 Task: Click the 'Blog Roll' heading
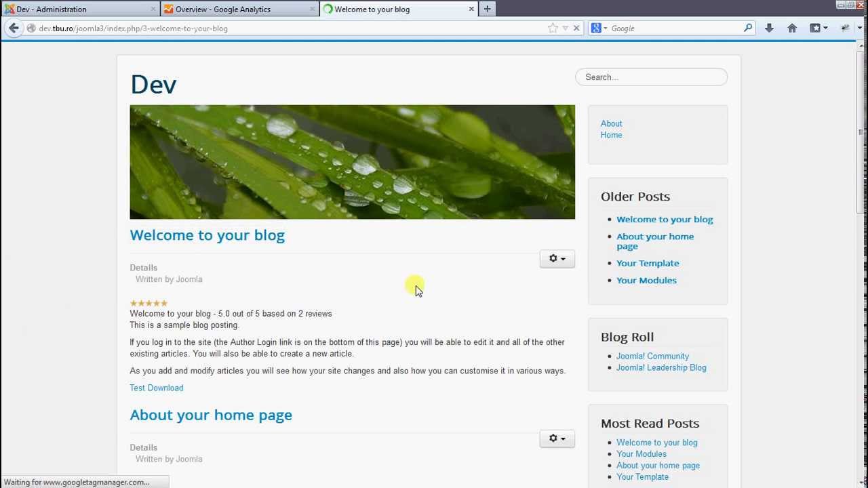pos(627,337)
